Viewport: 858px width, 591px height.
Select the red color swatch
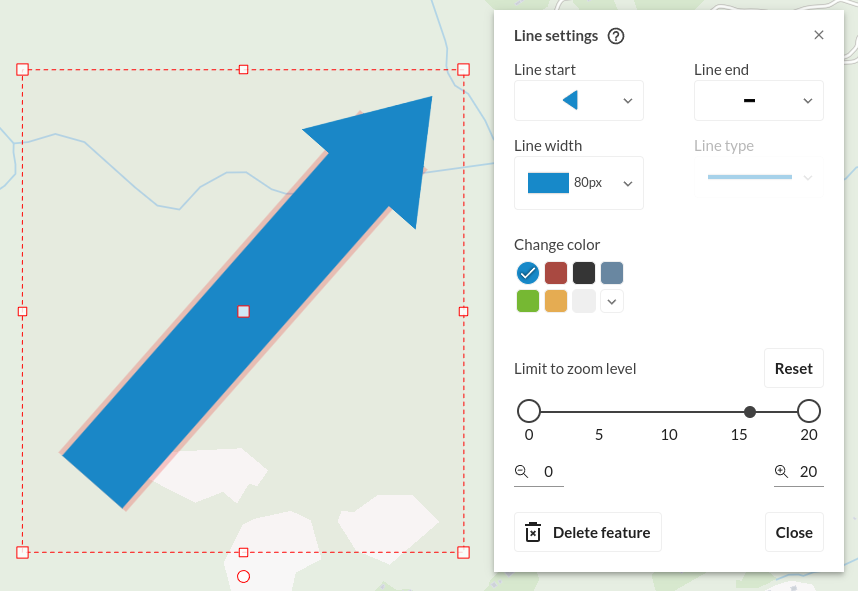click(556, 273)
